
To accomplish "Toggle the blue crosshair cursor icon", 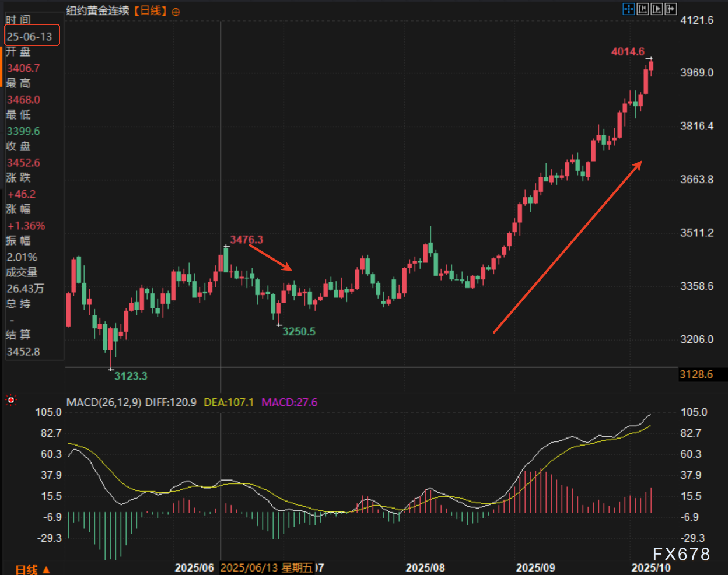I will click(628, 9).
